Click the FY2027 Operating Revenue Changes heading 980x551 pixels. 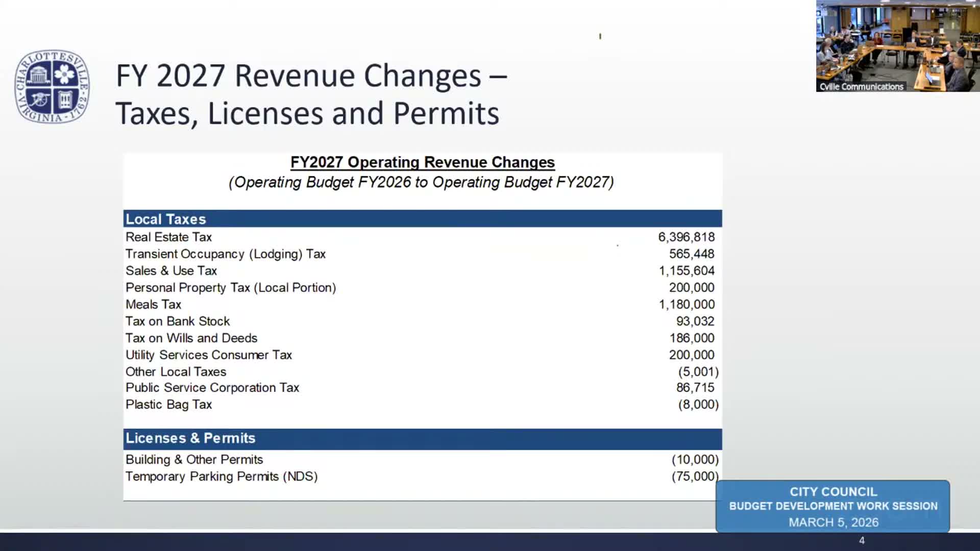(x=422, y=162)
